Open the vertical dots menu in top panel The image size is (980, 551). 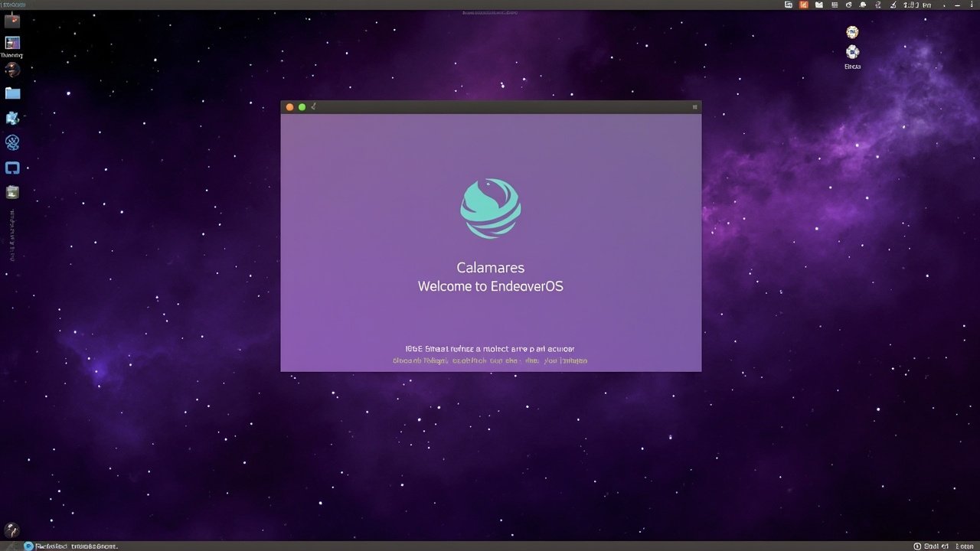pos(972,5)
